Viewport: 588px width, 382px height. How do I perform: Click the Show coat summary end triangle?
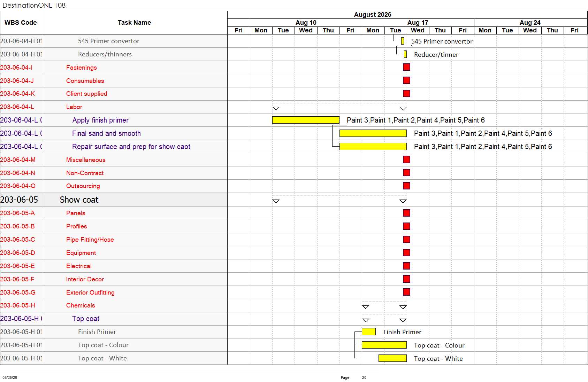(x=403, y=201)
